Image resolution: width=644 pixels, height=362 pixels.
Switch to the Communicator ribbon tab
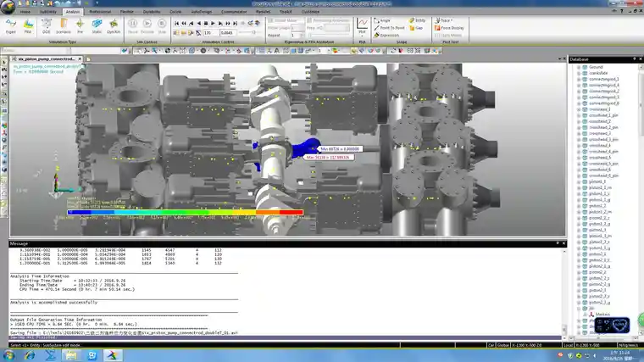click(x=234, y=12)
